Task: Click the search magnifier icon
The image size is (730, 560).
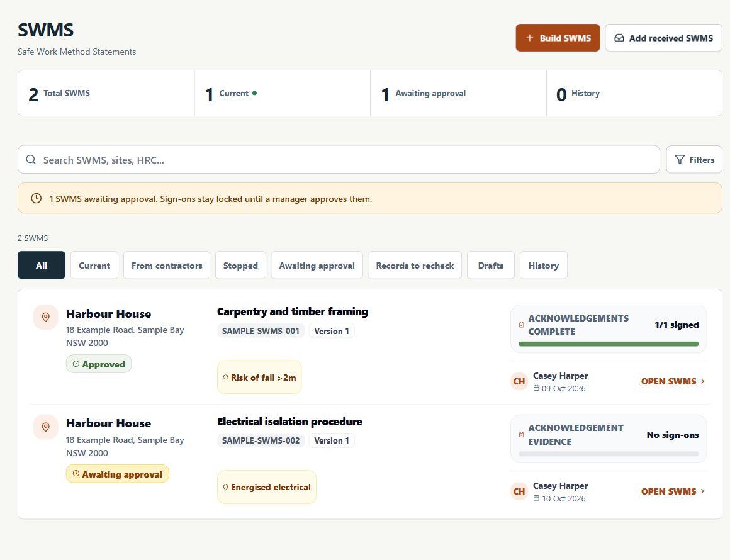Action: [x=31, y=160]
